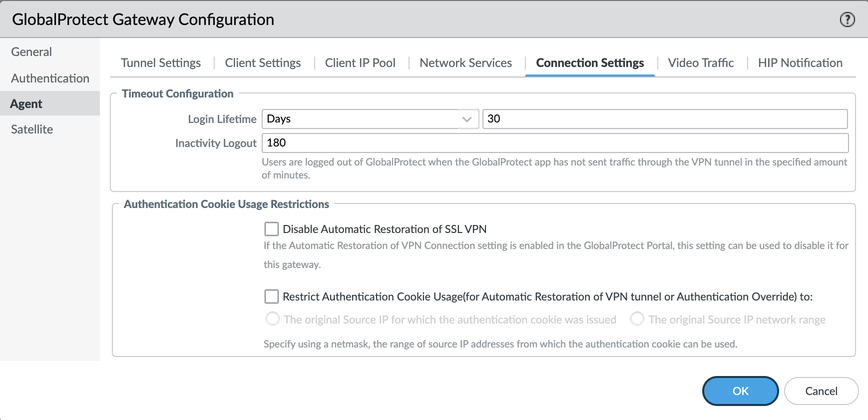Open the Login Lifetime unit dropdown
This screenshot has height=420, width=868.
[370, 119]
